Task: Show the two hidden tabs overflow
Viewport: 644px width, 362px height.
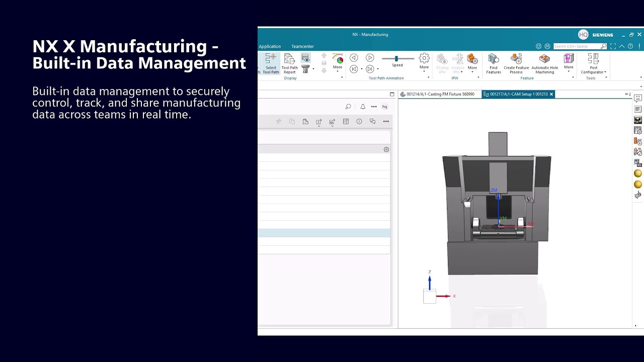Action: pos(628,94)
